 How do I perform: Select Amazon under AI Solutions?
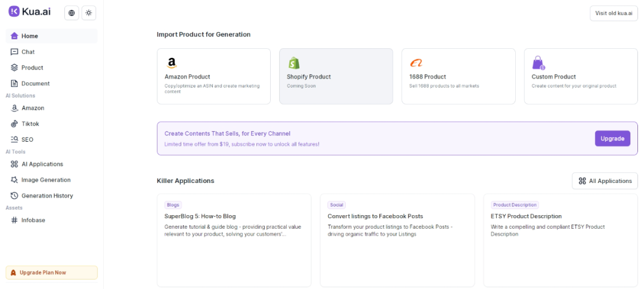pos(33,108)
